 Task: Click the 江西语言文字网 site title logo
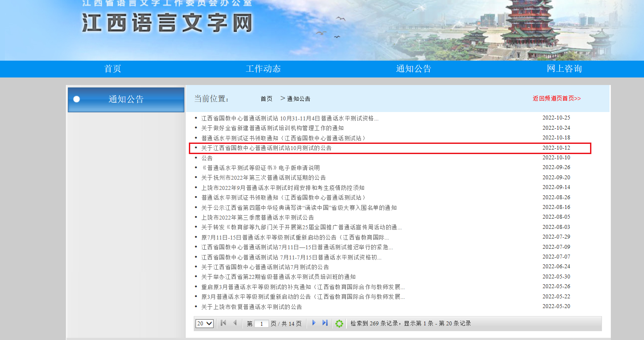pos(167,22)
